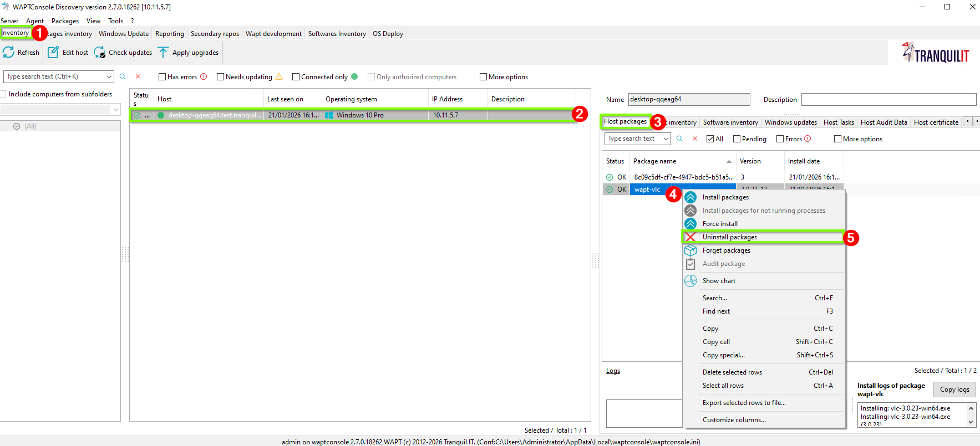Click the Forget packages box icon
This screenshot has height=446, width=980.
[x=690, y=250]
